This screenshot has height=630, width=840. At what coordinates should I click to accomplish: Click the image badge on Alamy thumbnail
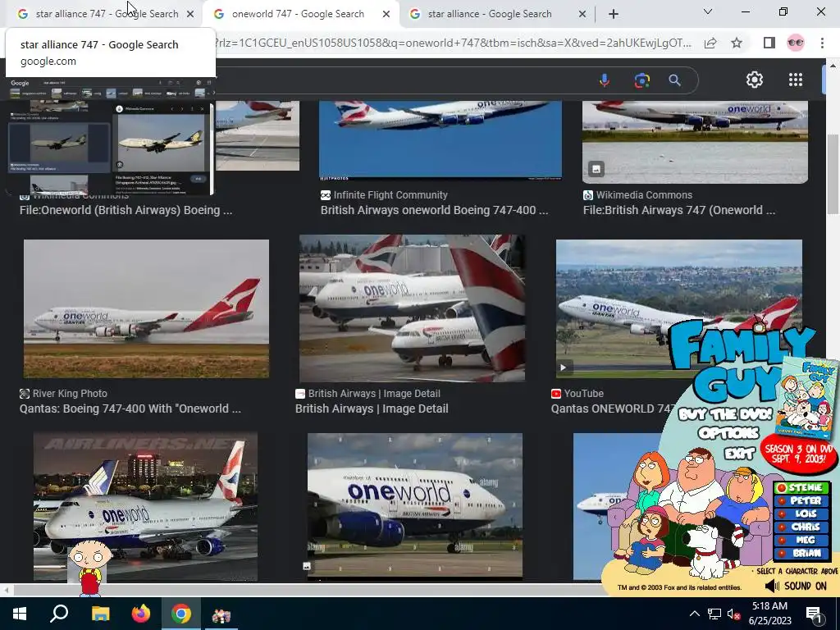pyautogui.click(x=307, y=566)
